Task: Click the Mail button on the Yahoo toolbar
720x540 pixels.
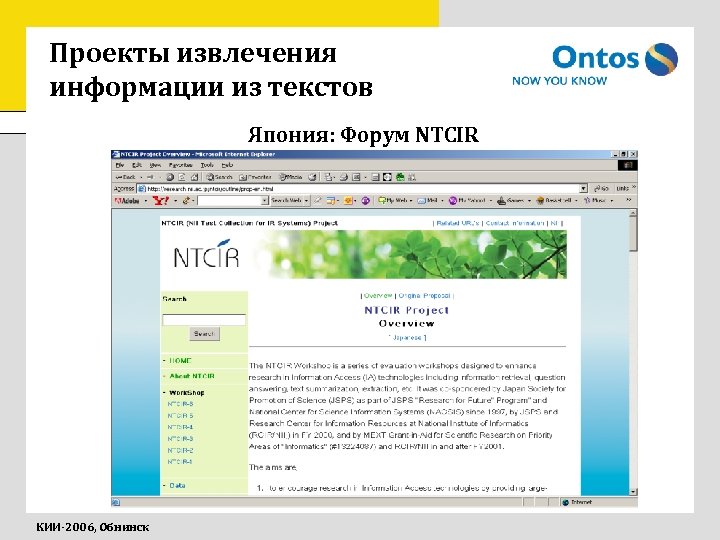Action: pyautogui.click(x=428, y=201)
